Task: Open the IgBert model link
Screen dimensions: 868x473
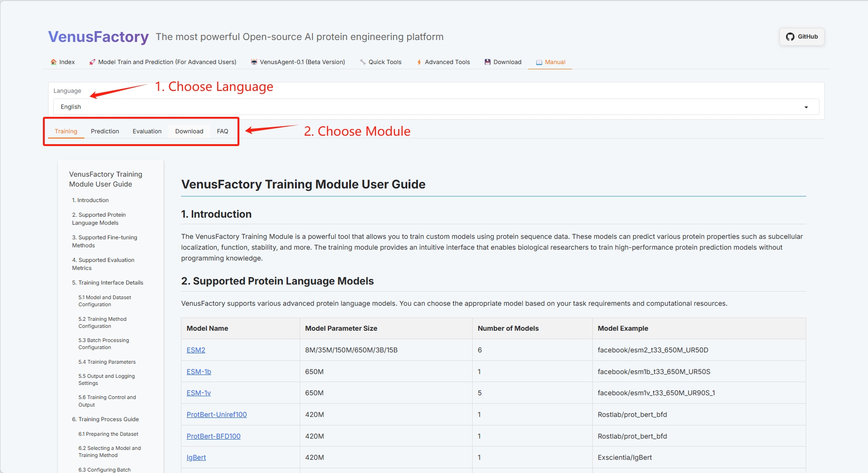Action: pos(196,457)
